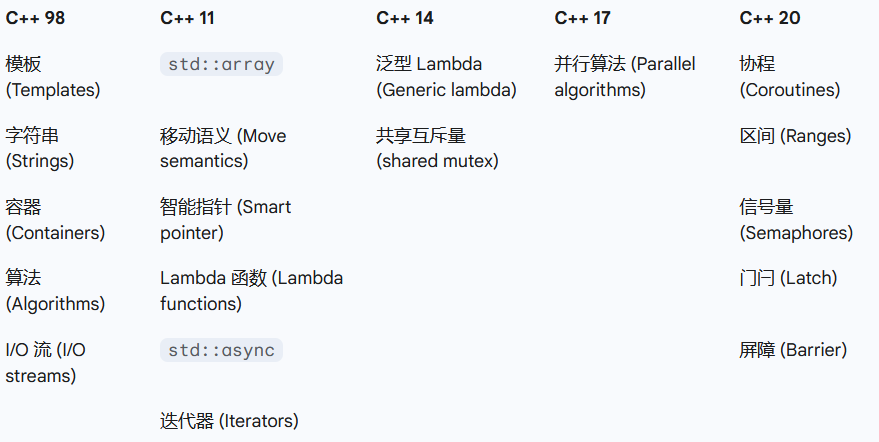Click the Parallel algorithms entry
Viewport: 879px width, 442px height.
(x=625, y=78)
